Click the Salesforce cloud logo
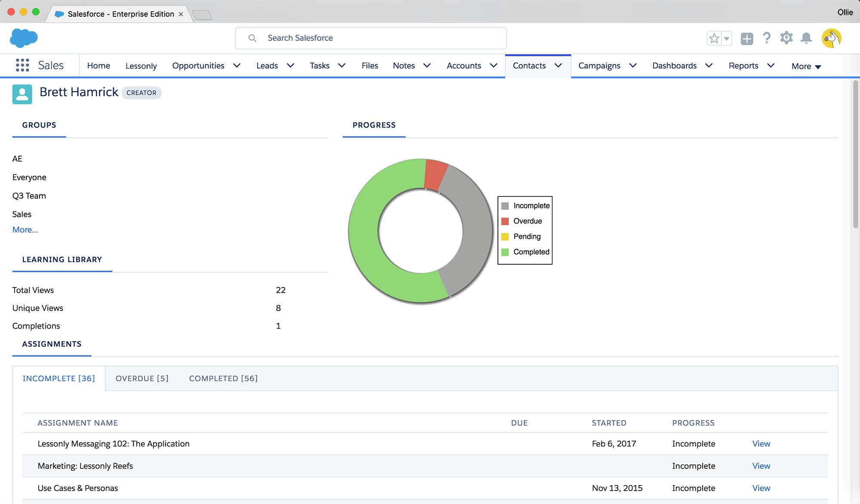Viewport: 860px width, 504px height. point(24,38)
